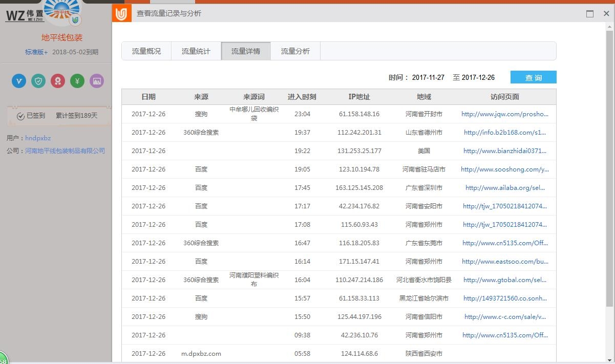
Task: Open the end date field 2017-12-26
Action: (478, 78)
